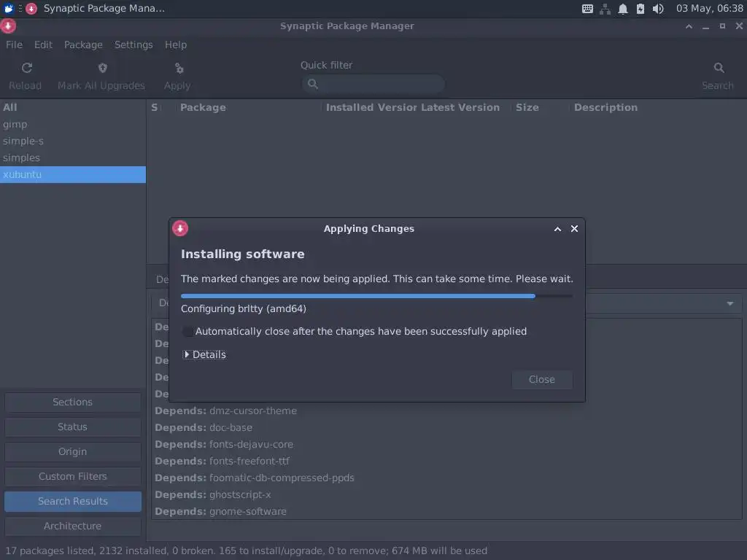Click the foomatic-db-compressed-ppds dependency line
Viewport: 747px width, 560px height.
[255, 478]
